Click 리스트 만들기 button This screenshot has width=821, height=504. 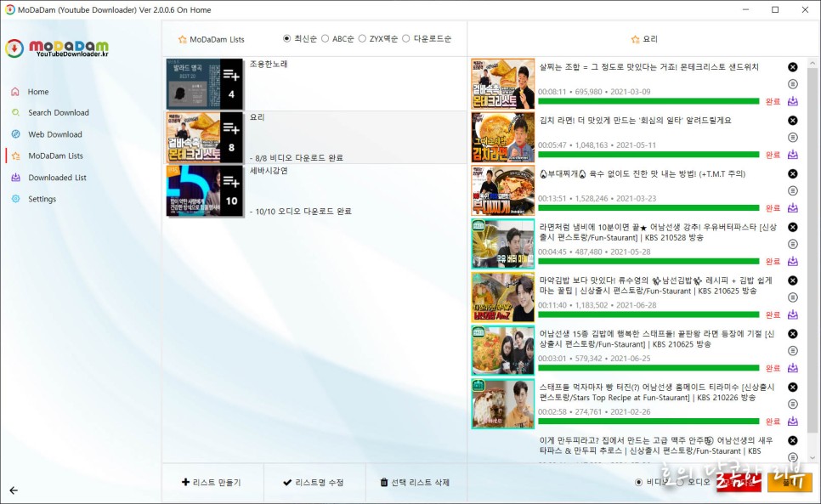212,483
